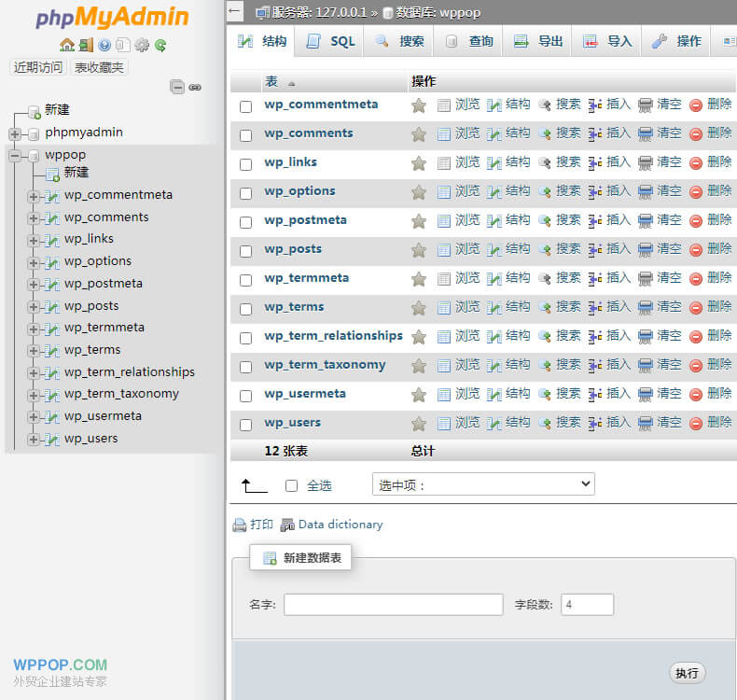The width and height of the screenshot is (737, 700).
Task: Tick the checkbox for wp_options row
Action: [246, 193]
